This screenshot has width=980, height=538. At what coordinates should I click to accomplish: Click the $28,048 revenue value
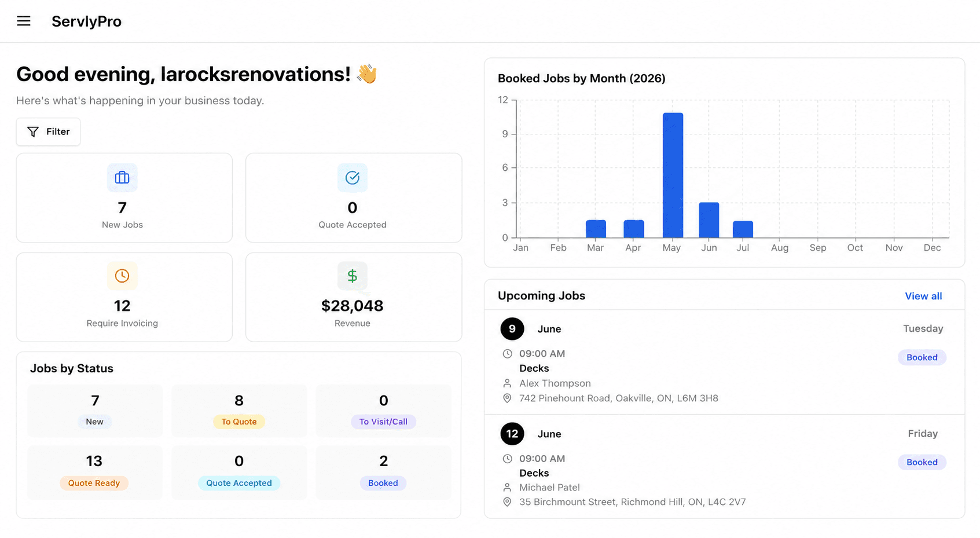coord(353,306)
